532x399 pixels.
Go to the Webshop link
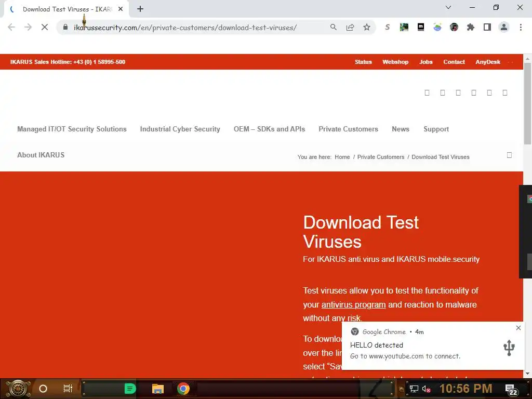[x=395, y=62]
